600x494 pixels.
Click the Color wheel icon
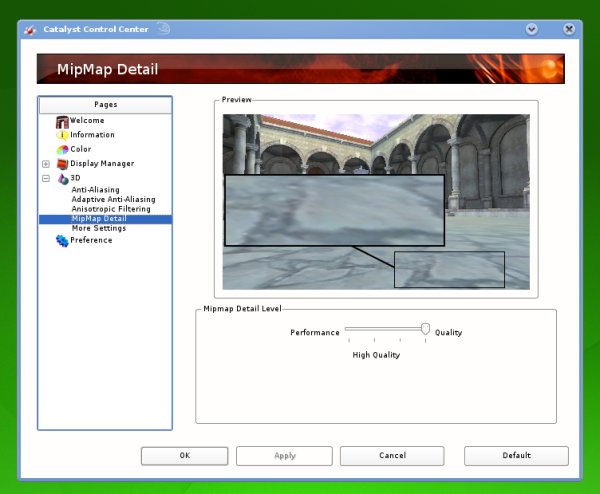click(62, 149)
